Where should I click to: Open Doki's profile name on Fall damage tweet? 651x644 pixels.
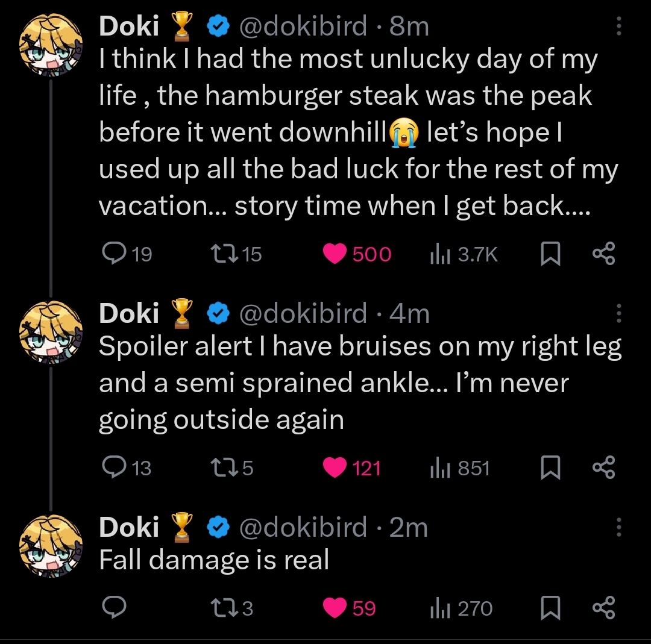(128, 528)
